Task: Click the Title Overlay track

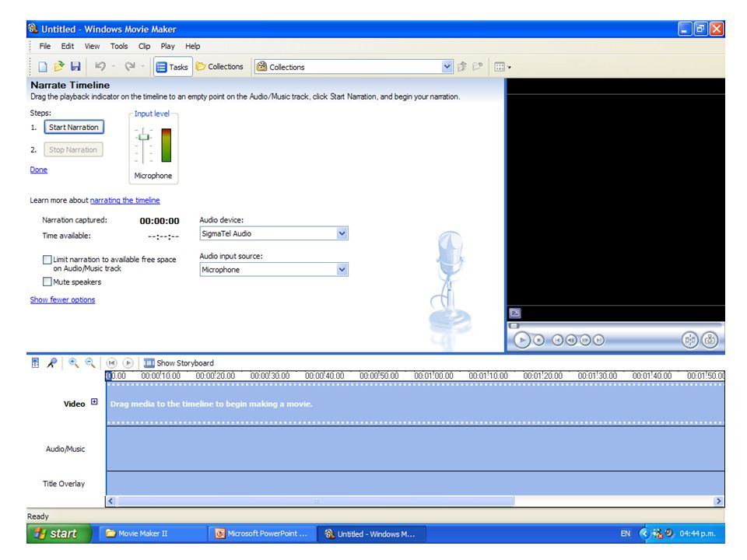Action: [x=415, y=483]
